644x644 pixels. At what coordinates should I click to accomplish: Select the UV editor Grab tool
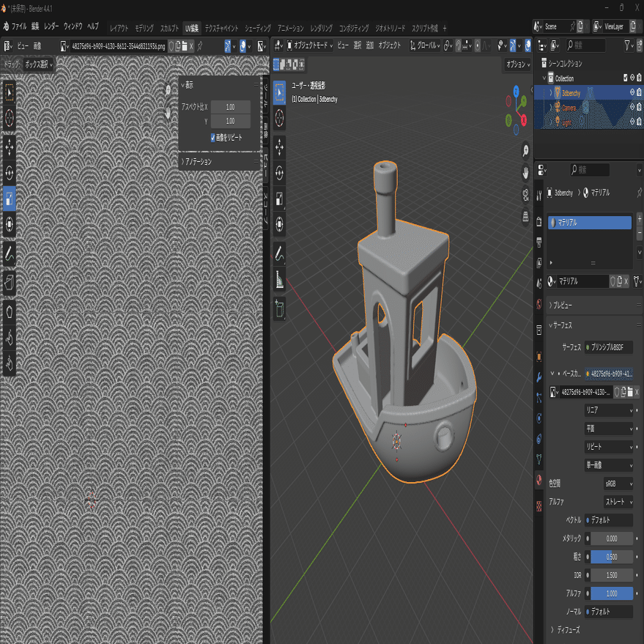[10, 311]
